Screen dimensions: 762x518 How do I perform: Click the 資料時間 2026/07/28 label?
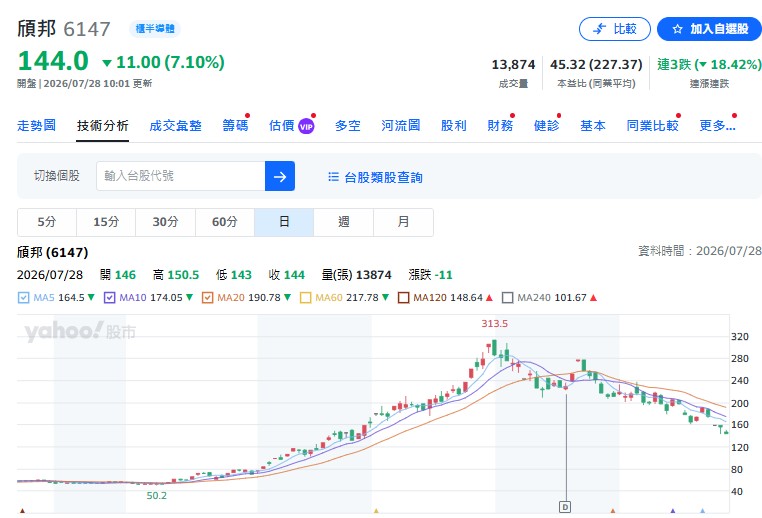click(700, 251)
